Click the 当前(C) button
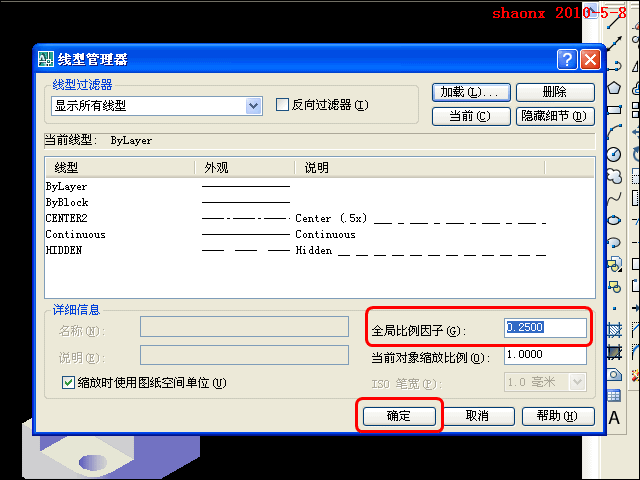This screenshot has width=640, height=480. tap(471, 116)
